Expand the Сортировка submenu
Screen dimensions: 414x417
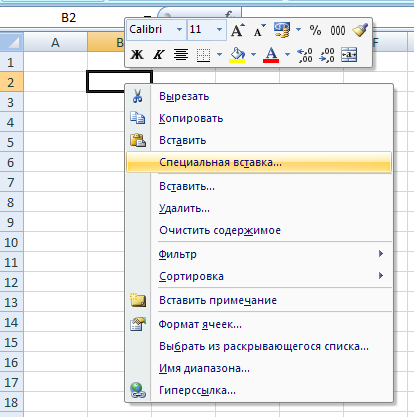259,276
